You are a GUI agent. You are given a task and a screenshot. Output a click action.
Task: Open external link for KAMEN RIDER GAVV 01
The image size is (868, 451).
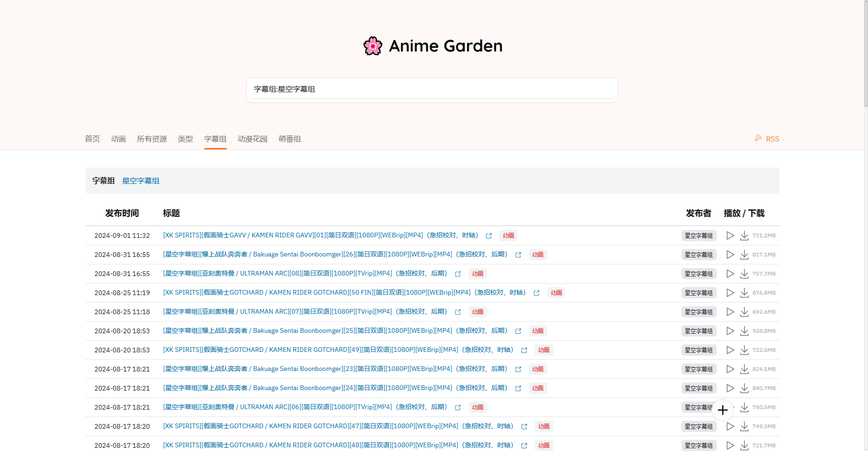click(489, 236)
